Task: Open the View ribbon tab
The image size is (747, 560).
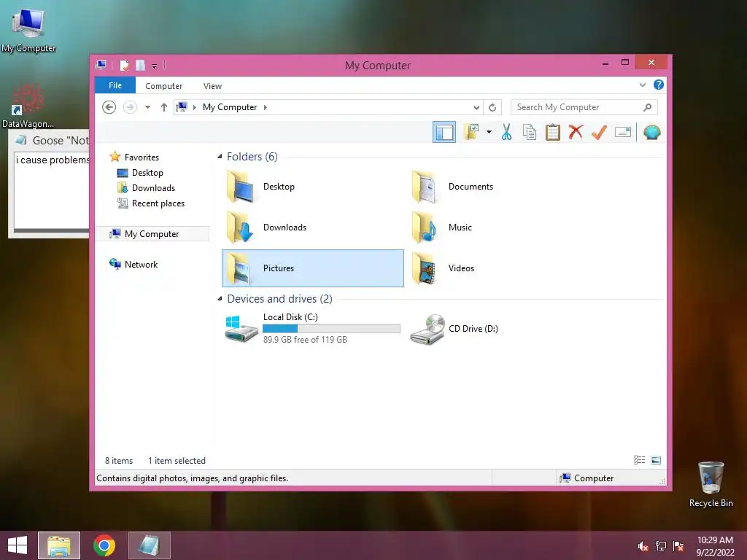Action: click(x=212, y=86)
